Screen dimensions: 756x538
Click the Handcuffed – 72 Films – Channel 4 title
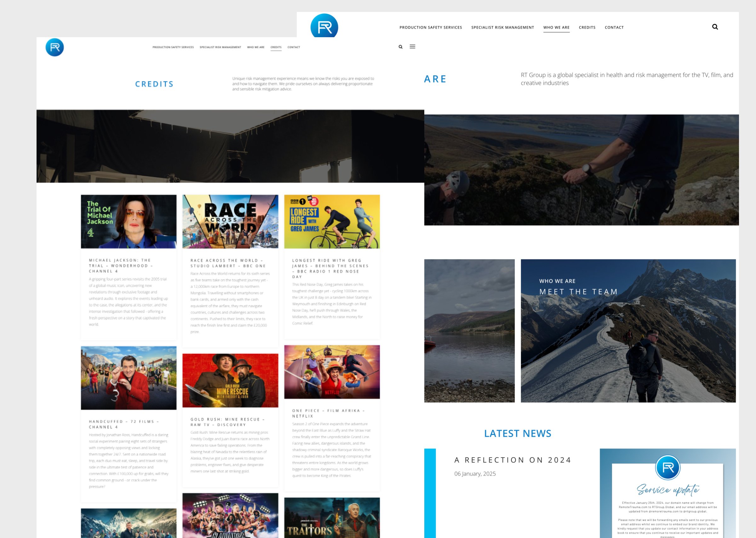coord(124,424)
